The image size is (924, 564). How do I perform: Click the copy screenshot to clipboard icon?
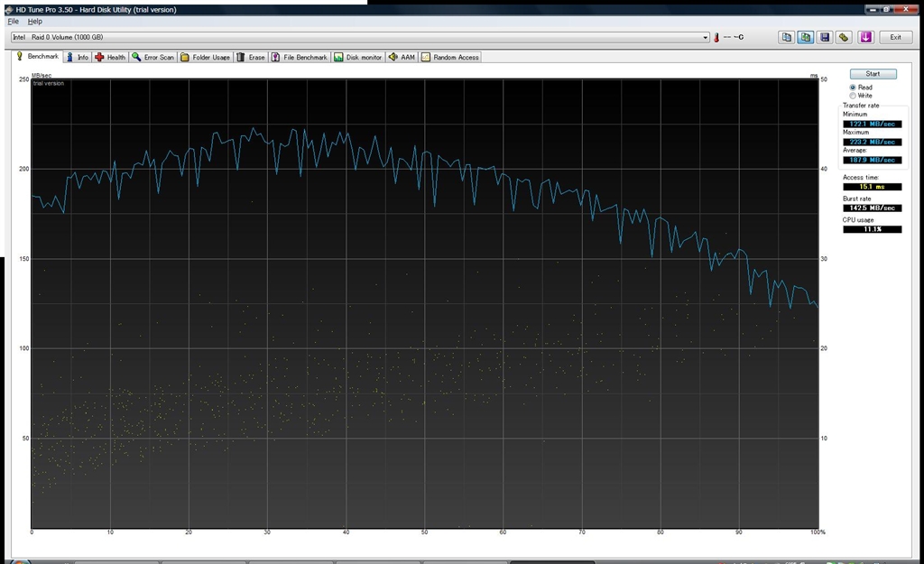click(805, 37)
